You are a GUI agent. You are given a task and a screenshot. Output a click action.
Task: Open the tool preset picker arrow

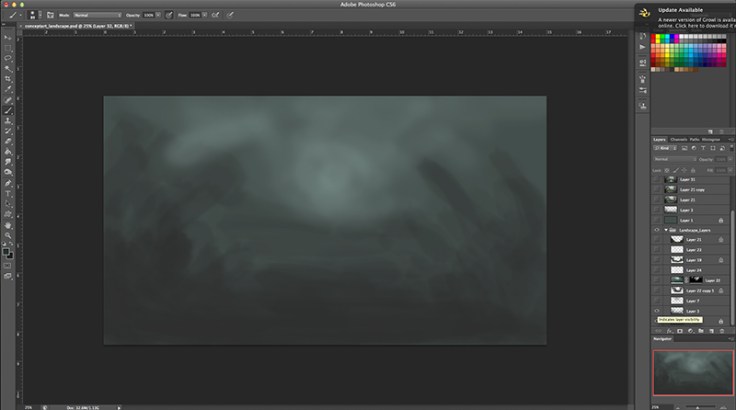[x=20, y=15]
